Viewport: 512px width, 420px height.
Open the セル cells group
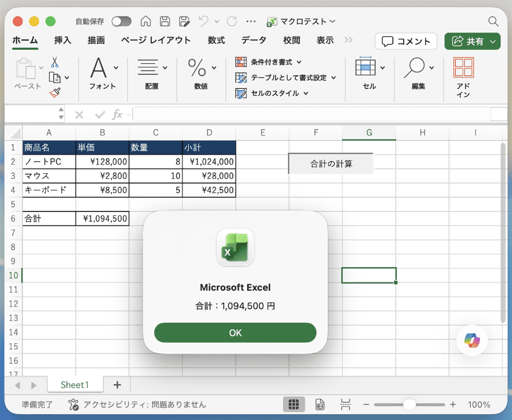tap(370, 74)
